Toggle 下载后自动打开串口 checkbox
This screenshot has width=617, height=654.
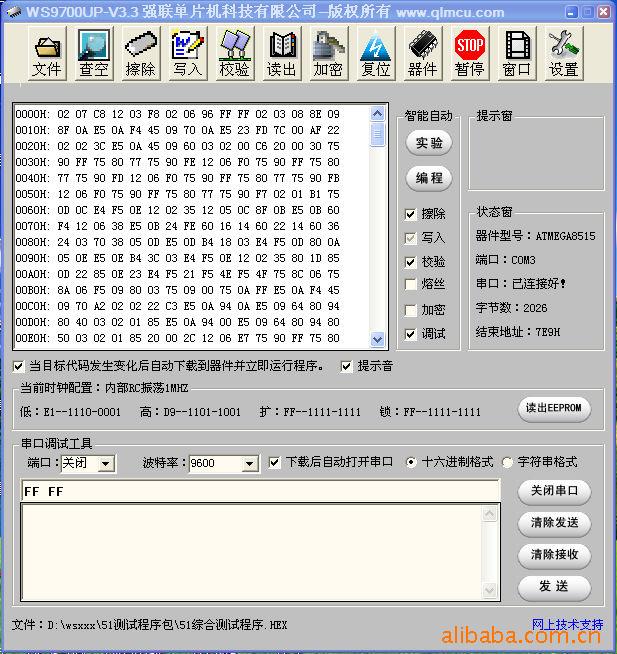click(x=274, y=462)
